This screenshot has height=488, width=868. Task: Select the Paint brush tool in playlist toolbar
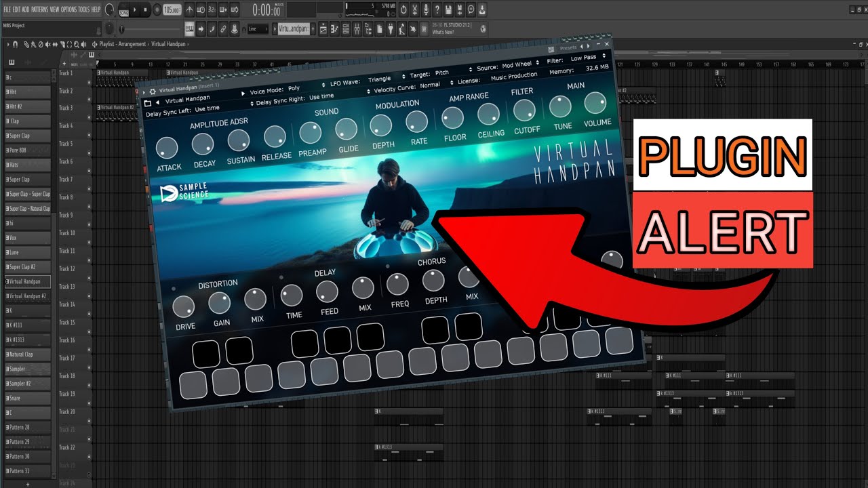coord(33,44)
